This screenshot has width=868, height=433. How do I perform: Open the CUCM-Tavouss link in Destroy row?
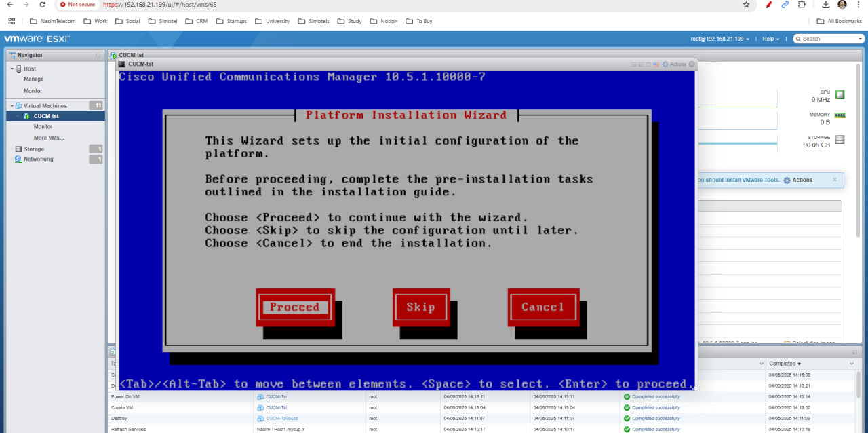click(x=281, y=418)
